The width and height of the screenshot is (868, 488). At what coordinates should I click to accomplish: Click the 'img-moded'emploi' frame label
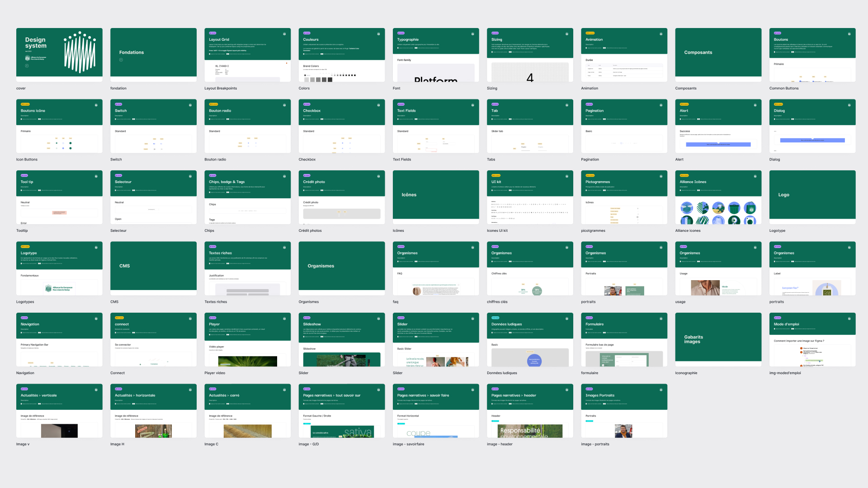785,373
